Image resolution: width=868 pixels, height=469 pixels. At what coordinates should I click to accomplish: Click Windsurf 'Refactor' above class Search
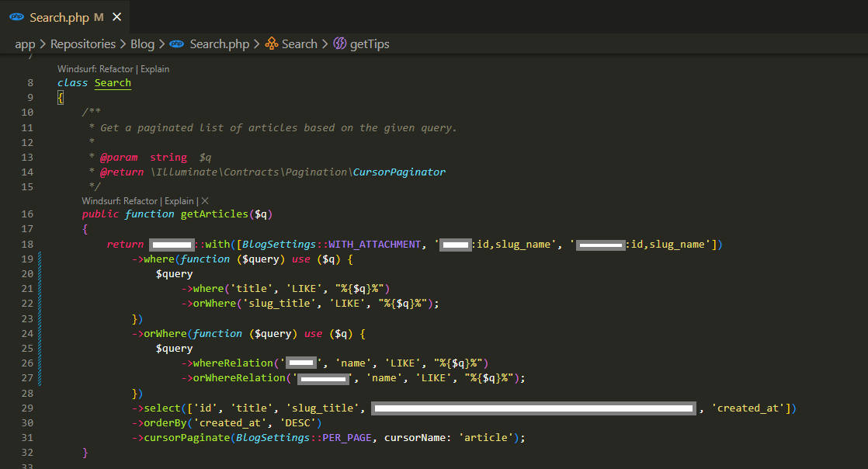click(116, 69)
